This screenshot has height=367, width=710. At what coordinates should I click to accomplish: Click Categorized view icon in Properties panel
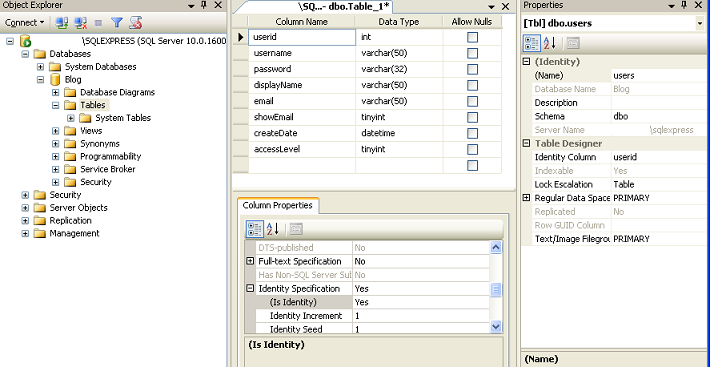click(532, 43)
